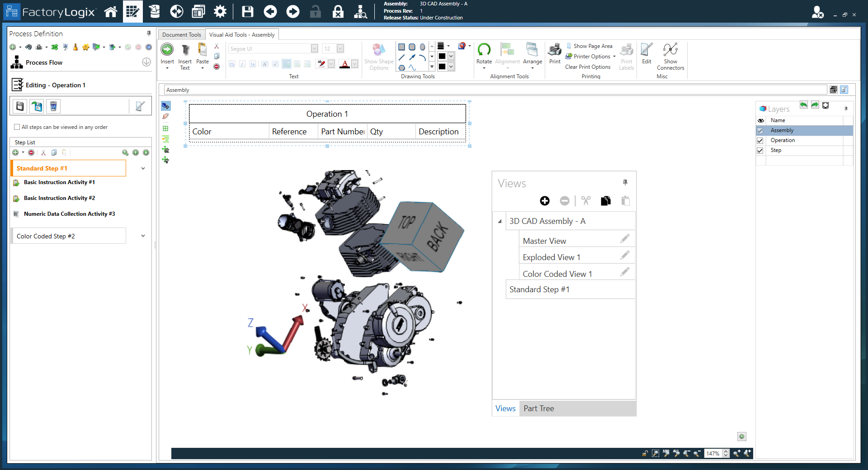Collapse the 3D CAD Assembly - A views group
This screenshot has width=868, height=470.
[500, 221]
